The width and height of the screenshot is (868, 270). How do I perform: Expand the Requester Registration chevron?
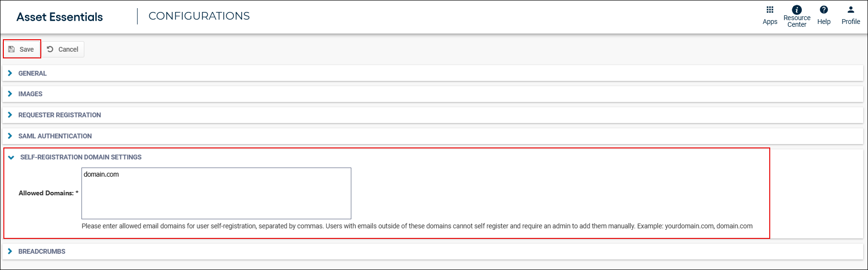tap(10, 115)
